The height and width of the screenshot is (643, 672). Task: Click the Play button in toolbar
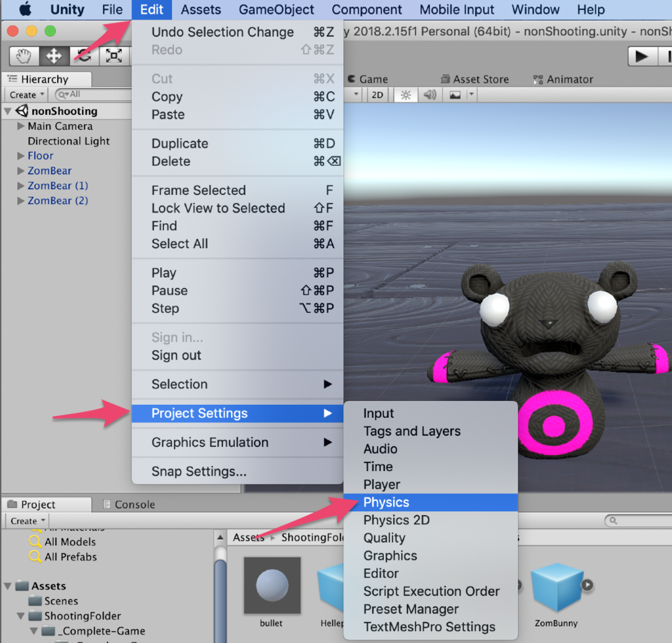(x=642, y=56)
